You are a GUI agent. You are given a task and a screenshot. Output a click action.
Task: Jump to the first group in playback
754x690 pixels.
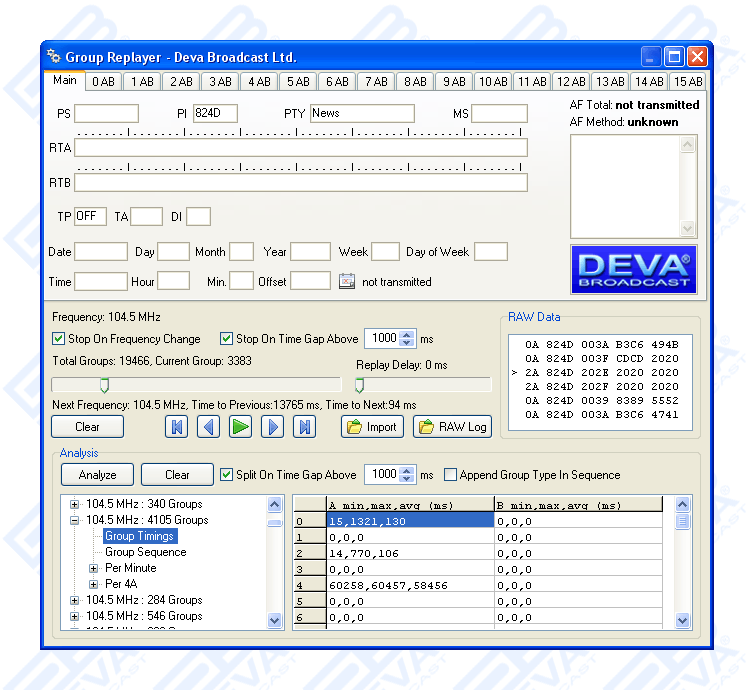point(176,427)
